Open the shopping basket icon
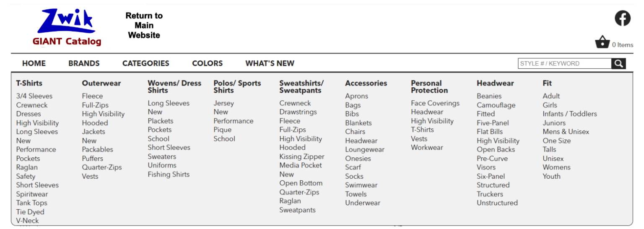The image size is (644, 229). 602,42
